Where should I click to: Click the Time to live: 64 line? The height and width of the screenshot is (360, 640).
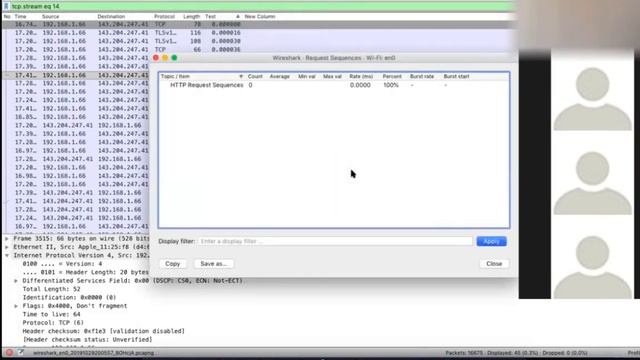pyautogui.click(x=51, y=314)
